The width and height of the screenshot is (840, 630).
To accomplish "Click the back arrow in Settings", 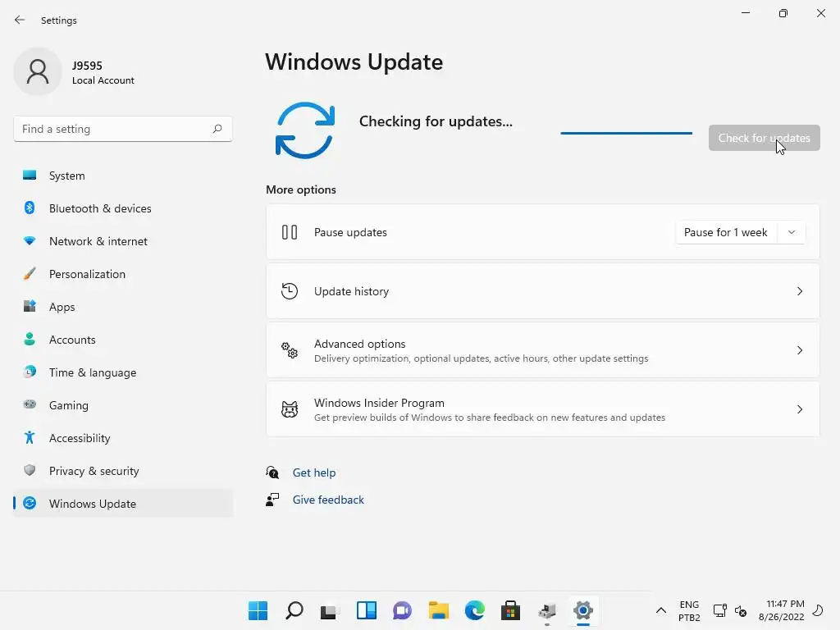I will pyautogui.click(x=20, y=20).
